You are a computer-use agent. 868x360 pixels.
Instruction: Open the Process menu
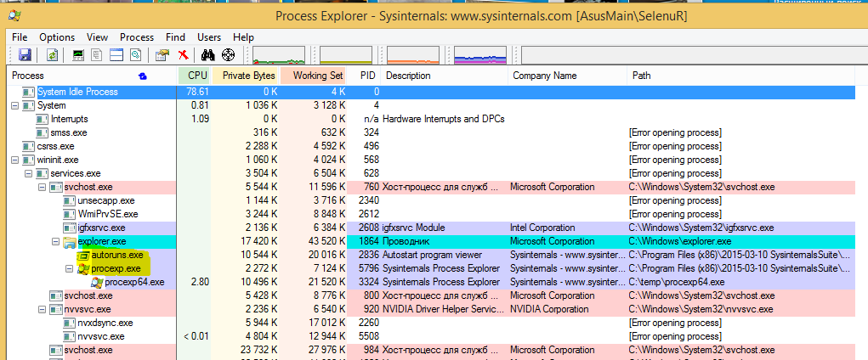[137, 37]
